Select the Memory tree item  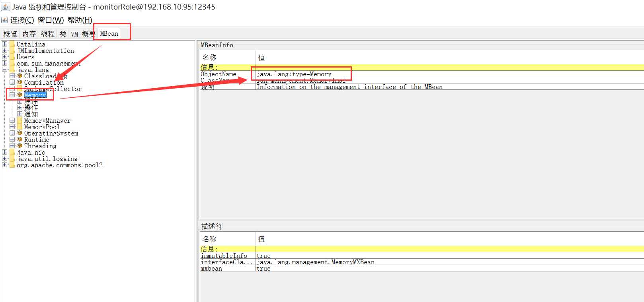click(x=35, y=95)
